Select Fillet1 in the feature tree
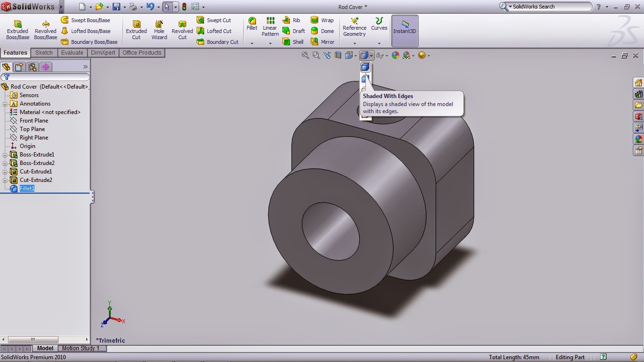Viewport: 644px width, 362px height. pos(27,189)
